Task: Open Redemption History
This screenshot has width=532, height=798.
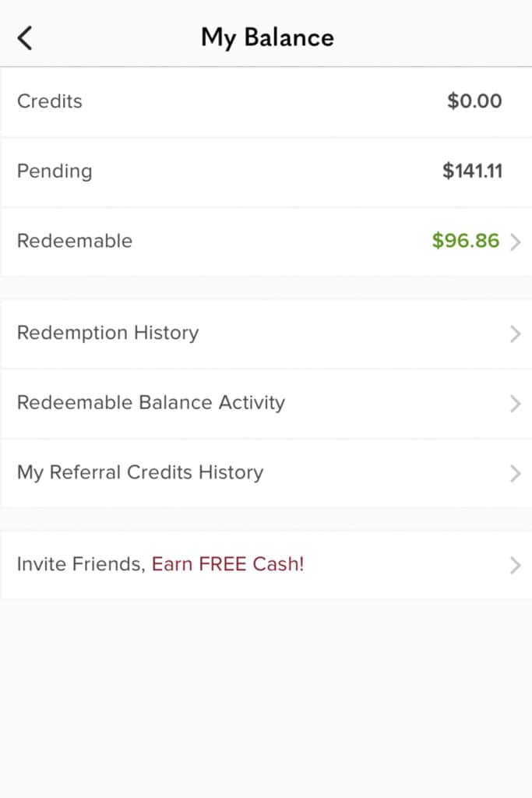Action: click(x=266, y=334)
